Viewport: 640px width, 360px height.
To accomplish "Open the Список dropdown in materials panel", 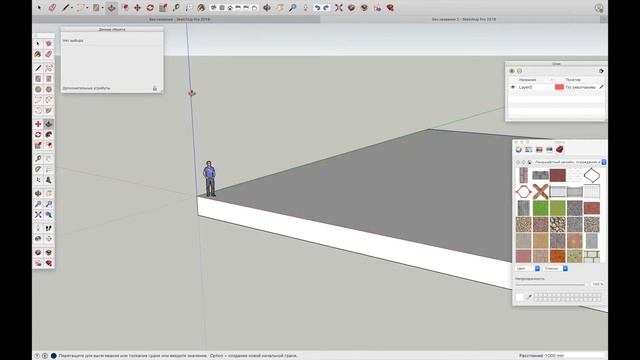I will click(x=555, y=268).
